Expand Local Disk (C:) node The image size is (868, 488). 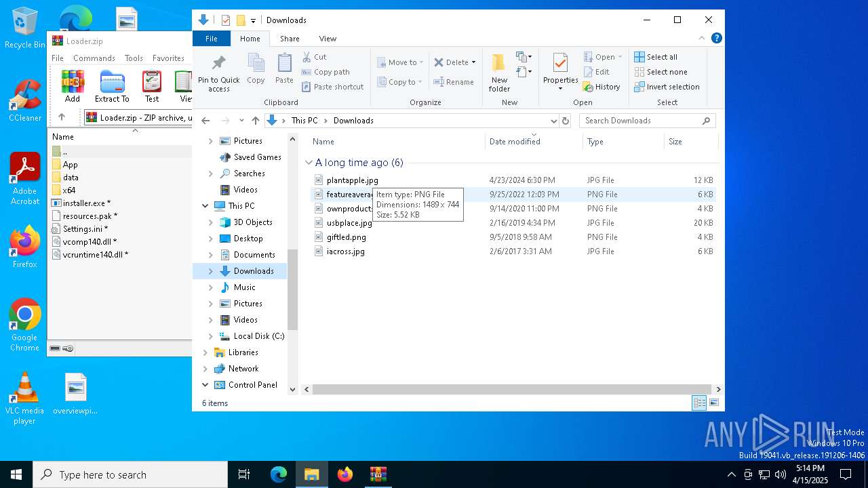pyautogui.click(x=211, y=336)
